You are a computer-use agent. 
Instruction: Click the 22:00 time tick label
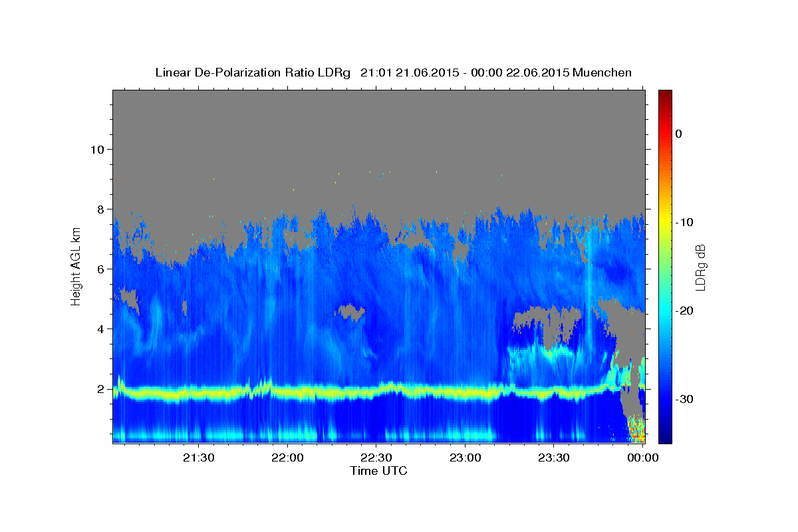tap(287, 458)
